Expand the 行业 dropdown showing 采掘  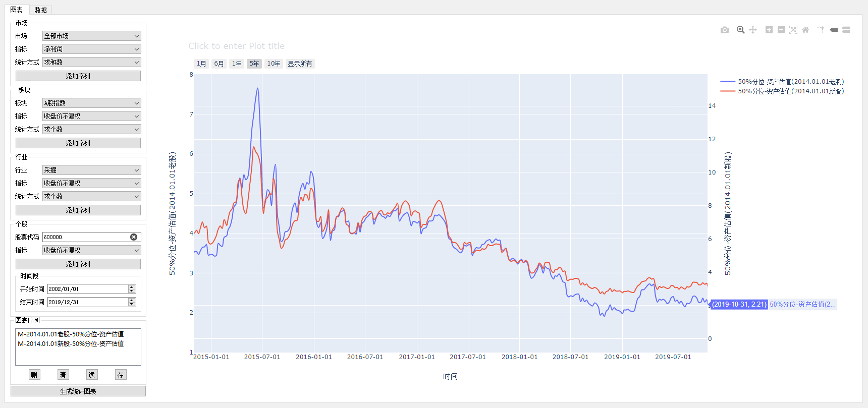coord(91,170)
